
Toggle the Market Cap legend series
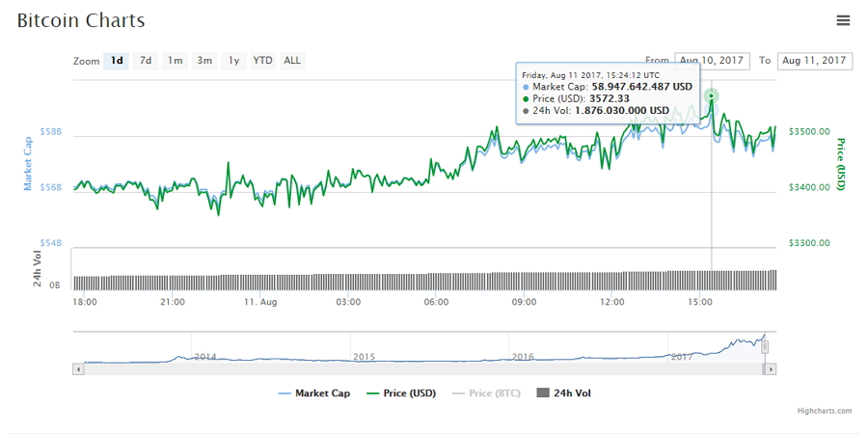coord(313,393)
